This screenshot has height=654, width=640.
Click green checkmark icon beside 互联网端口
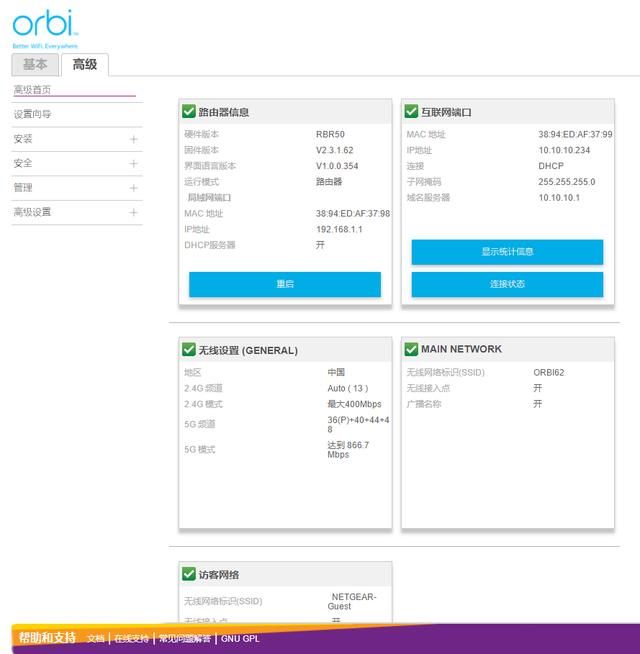click(x=411, y=111)
